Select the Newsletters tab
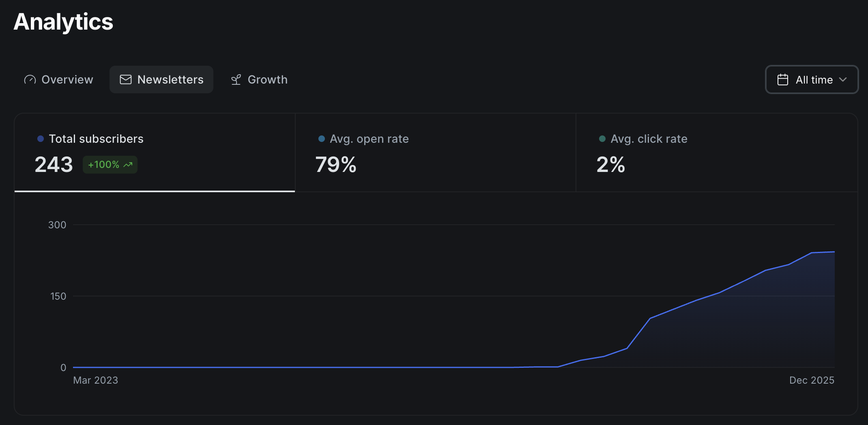This screenshot has height=425, width=868. pos(161,79)
